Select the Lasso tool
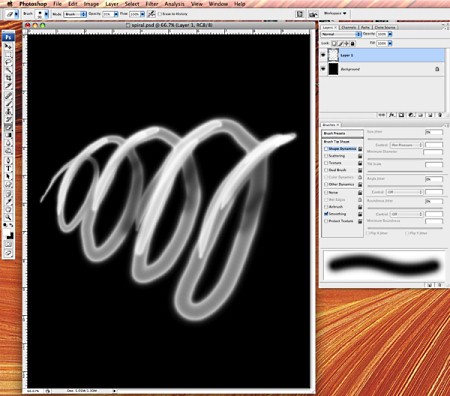The width and height of the screenshot is (450, 396). [8, 62]
